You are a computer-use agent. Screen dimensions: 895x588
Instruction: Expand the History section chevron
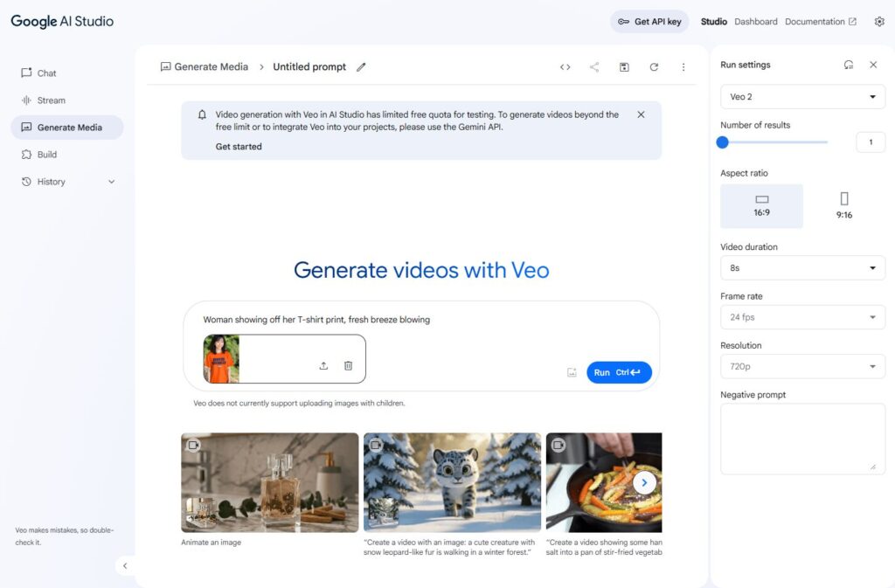pos(111,182)
